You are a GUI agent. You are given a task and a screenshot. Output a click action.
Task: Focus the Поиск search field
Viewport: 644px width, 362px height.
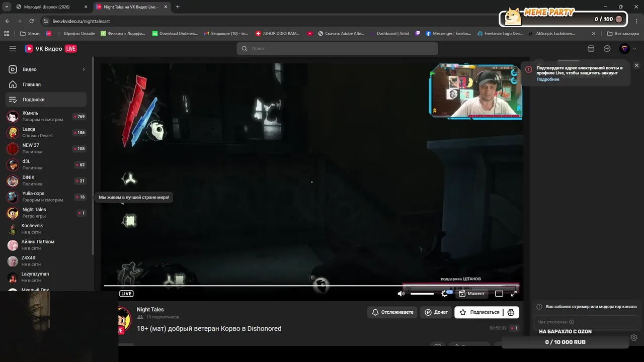pyautogui.click(x=337, y=49)
